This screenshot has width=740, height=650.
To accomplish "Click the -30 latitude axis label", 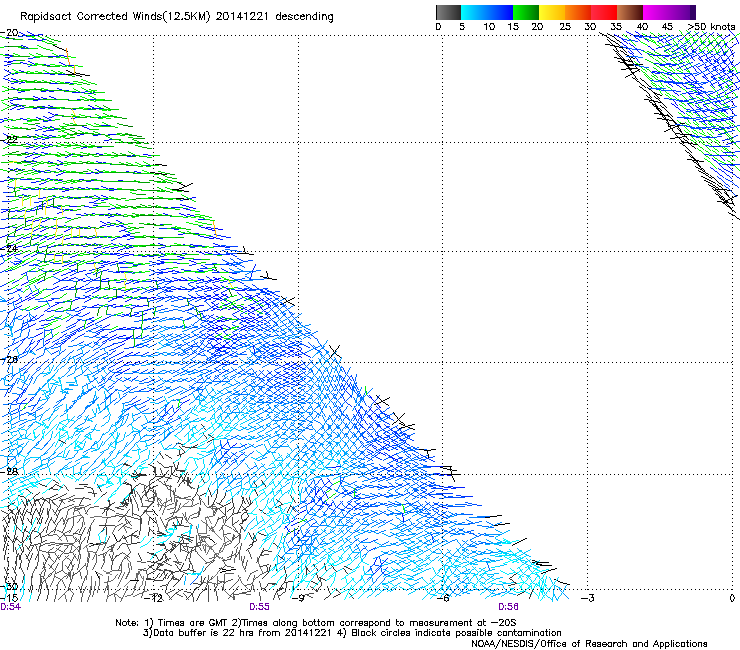I will point(9,587).
